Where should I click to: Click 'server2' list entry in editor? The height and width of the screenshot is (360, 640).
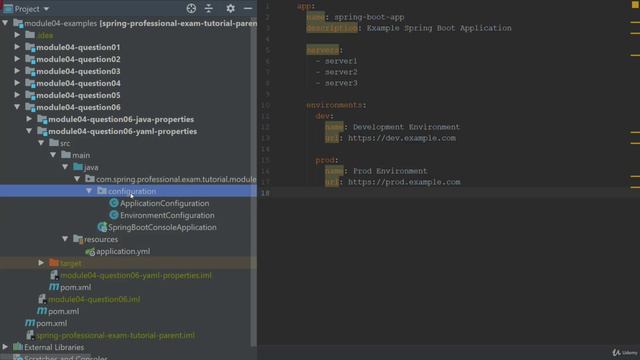341,72
